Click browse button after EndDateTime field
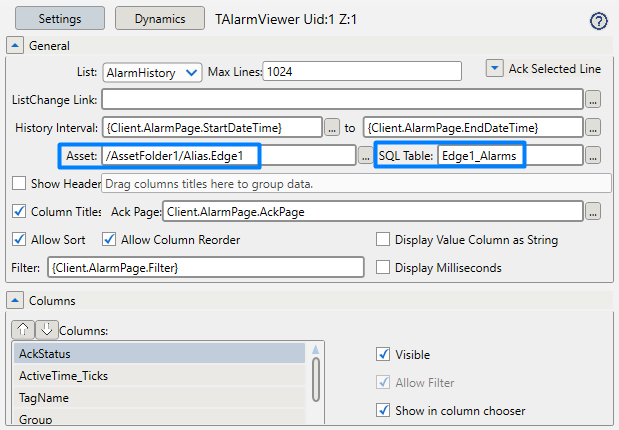Image resolution: width=619 pixels, height=430 pixels. click(593, 127)
